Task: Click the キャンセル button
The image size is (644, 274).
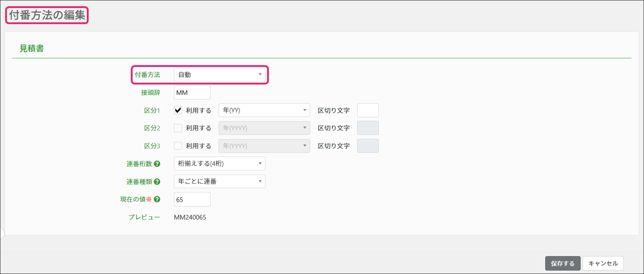Action: (603, 263)
